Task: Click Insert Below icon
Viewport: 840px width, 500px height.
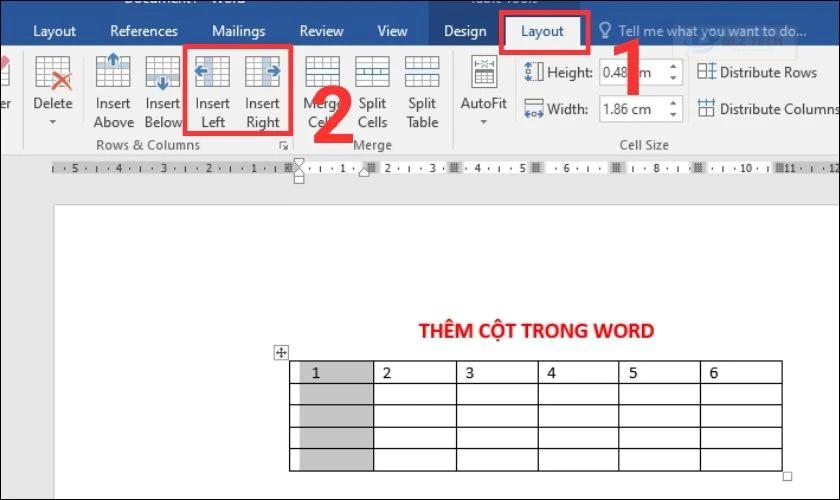Action: point(163,72)
